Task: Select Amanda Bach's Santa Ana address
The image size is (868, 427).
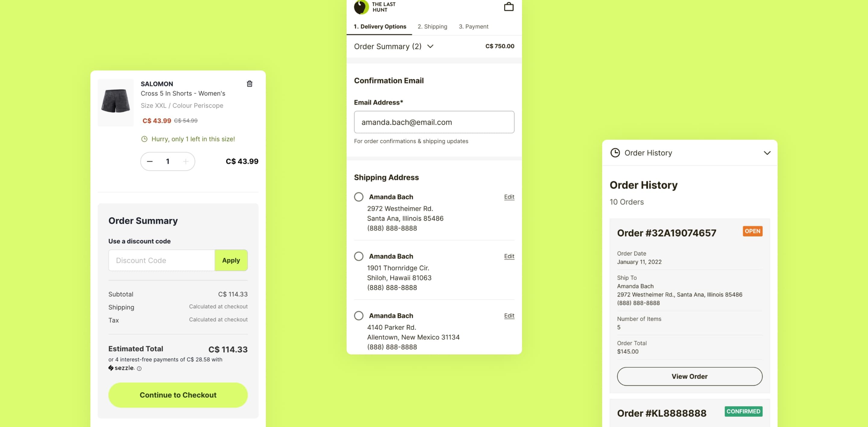Action: 358,196
